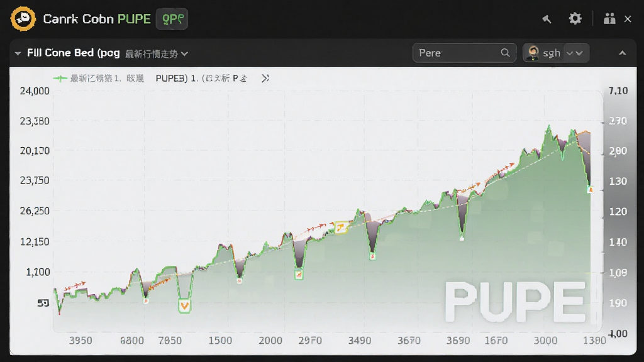Click the double-arrow icon in the chart legend
The width and height of the screenshot is (644, 362).
coord(265,78)
